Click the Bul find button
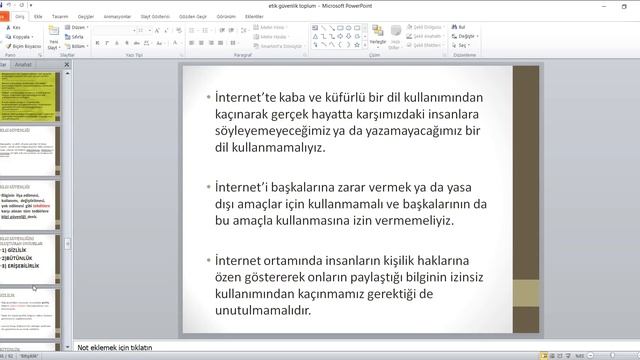640x360 pixels. [458, 27]
